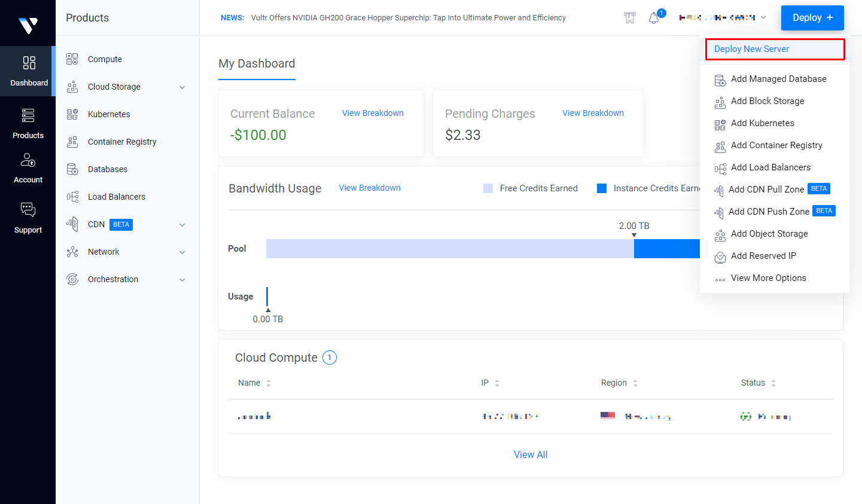Click the $2.33 pending charges amount
This screenshot has width=862, height=504.
click(x=463, y=135)
